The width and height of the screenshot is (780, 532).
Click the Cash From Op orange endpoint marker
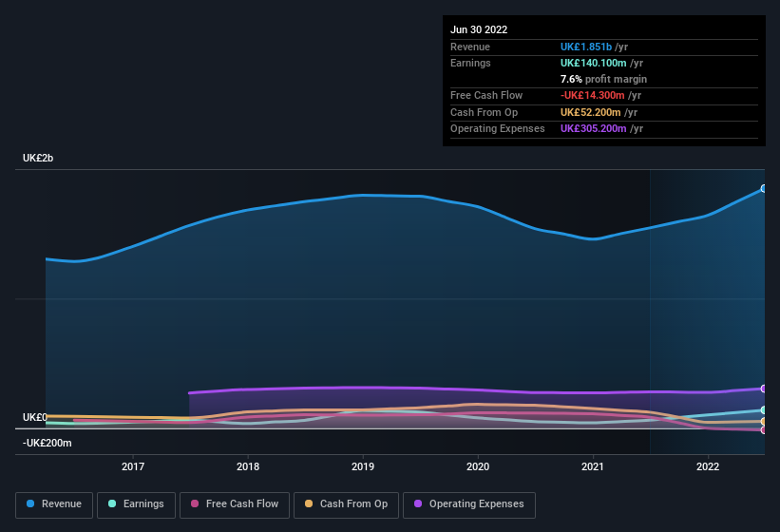pos(764,422)
